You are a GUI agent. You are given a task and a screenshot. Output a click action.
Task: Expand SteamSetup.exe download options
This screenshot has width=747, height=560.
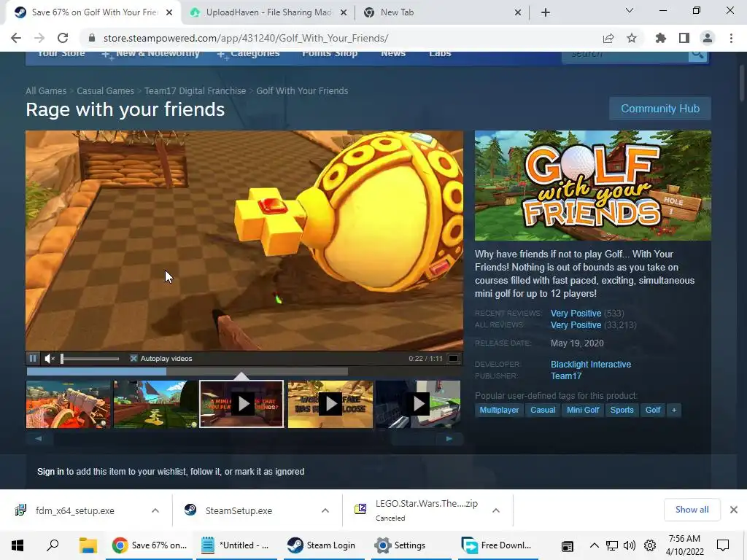pos(325,510)
